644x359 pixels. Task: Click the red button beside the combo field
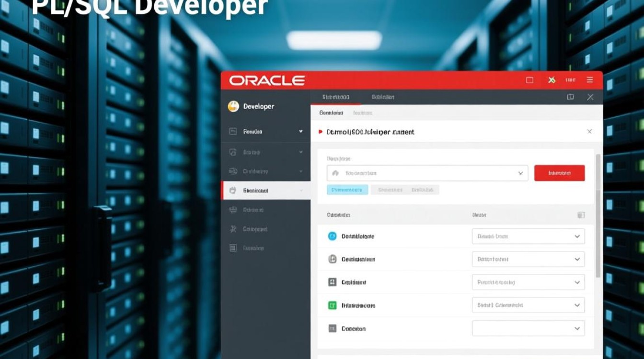point(559,173)
